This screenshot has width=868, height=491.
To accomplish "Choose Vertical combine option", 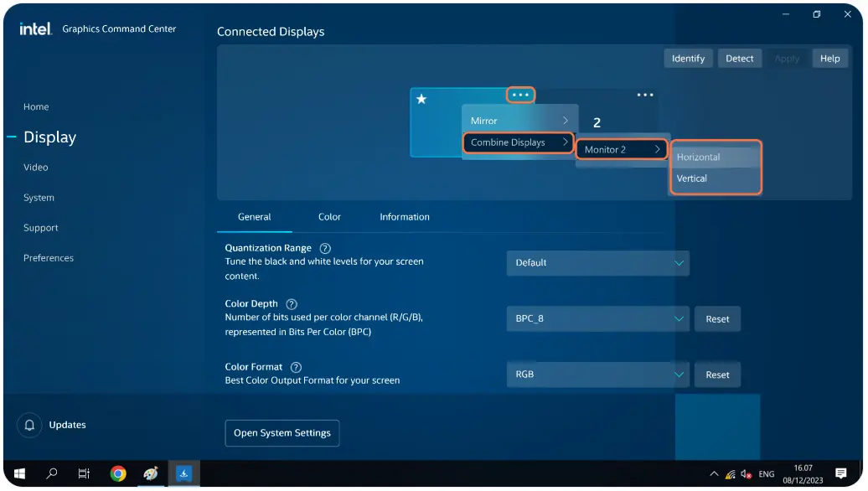I will point(716,178).
